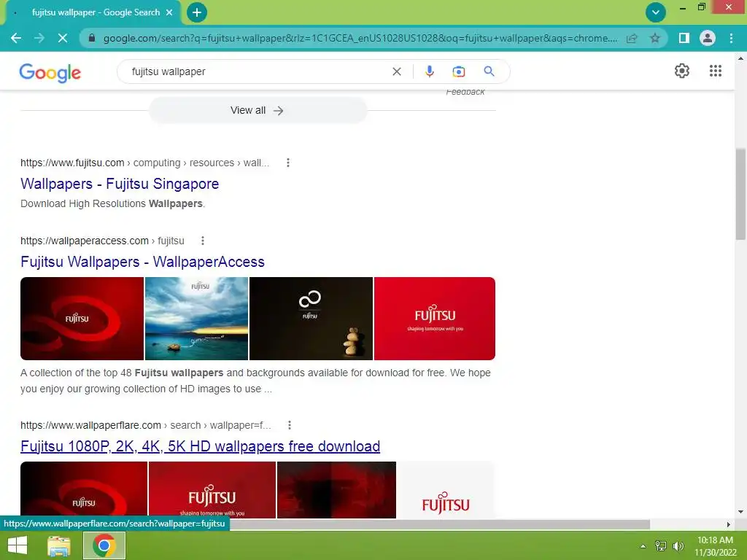Open the red swirl Fujitsu thumbnail under WallpaperAccess
This screenshot has height=560, width=747.
[x=82, y=319]
